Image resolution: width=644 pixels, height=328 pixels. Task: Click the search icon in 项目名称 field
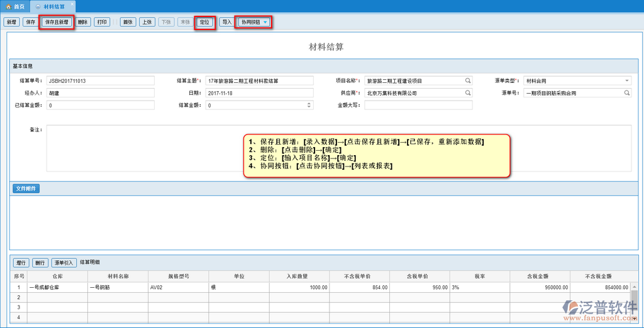[x=468, y=81]
